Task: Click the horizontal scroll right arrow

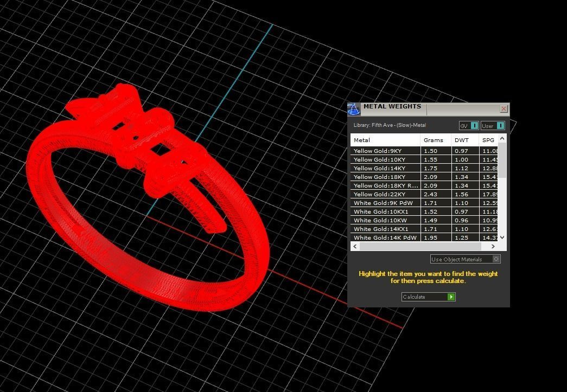Action: pos(493,246)
